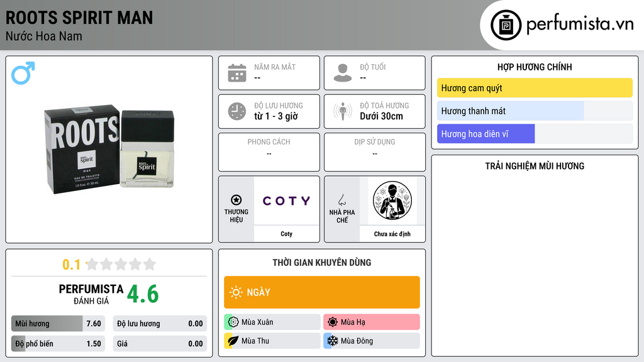Click the Coty brand name label

(x=286, y=234)
